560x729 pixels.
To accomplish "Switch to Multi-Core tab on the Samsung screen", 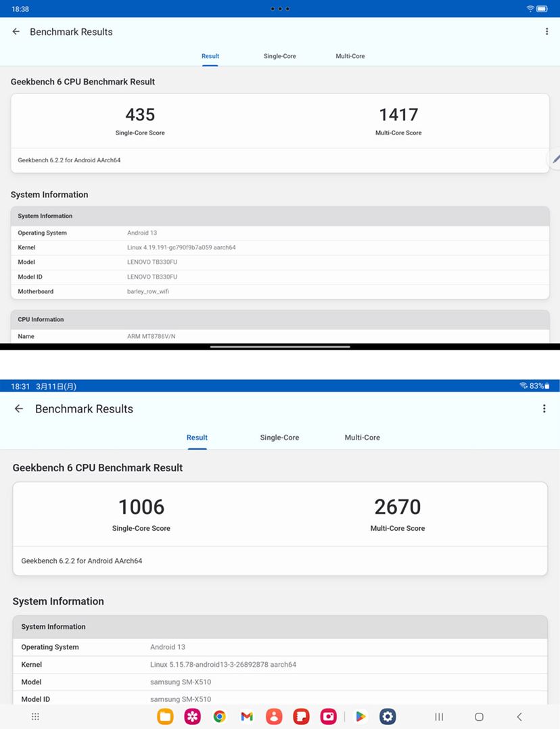I will tap(363, 438).
